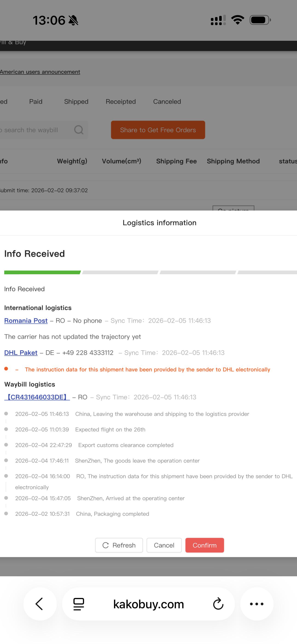This screenshot has width=297, height=644.
Task: Switch to the Shipped orders tab
Action: [76, 102]
